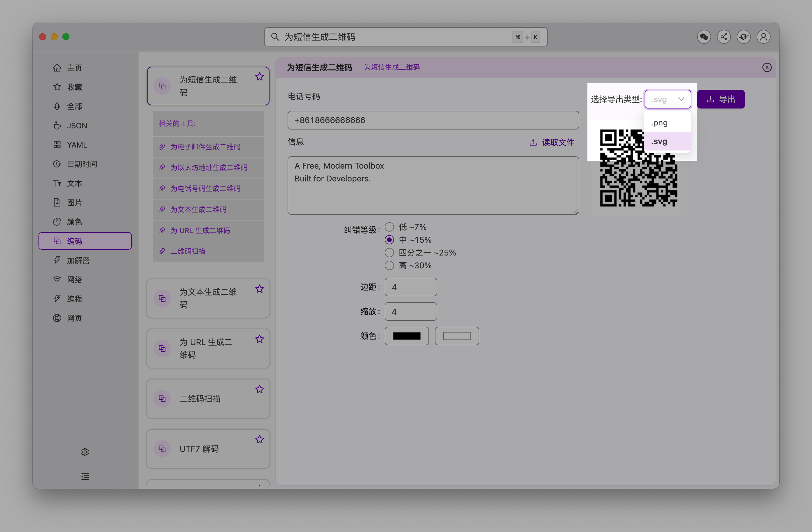
Task: Click the generated QR code image
Action: [x=638, y=168]
